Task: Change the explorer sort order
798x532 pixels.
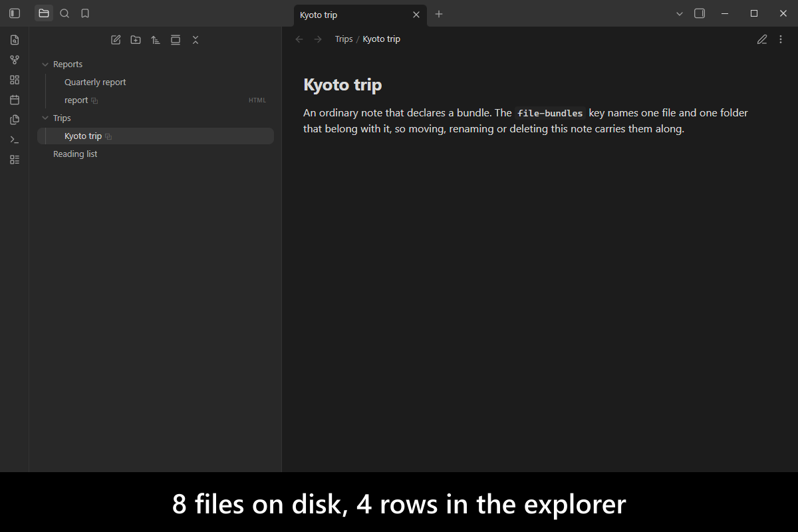Action: [156, 40]
